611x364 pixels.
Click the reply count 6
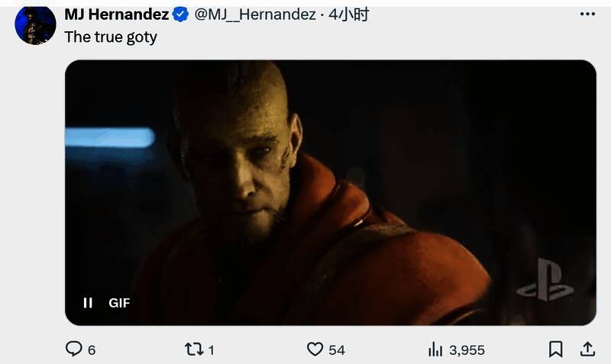click(x=92, y=350)
